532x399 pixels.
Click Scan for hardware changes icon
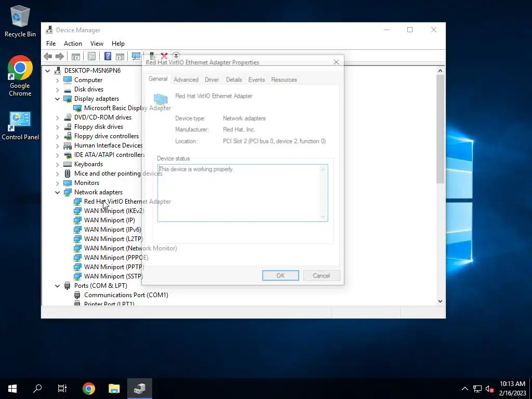[136, 56]
